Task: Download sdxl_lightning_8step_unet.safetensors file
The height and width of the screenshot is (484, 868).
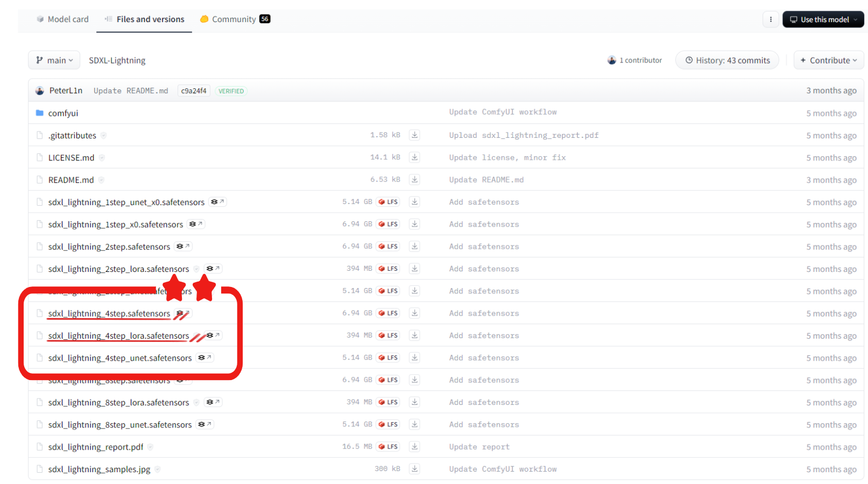Action: click(414, 424)
